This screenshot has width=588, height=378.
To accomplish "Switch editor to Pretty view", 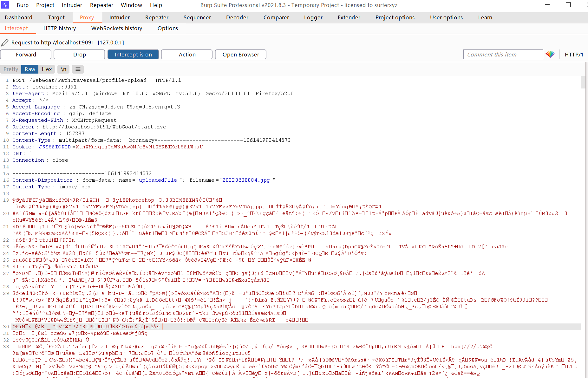I will coord(11,69).
